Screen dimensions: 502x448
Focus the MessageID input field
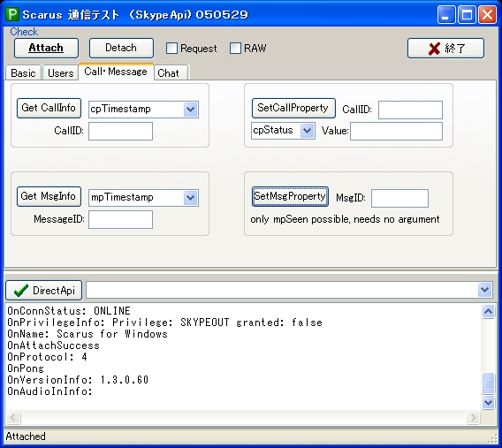[x=120, y=219]
